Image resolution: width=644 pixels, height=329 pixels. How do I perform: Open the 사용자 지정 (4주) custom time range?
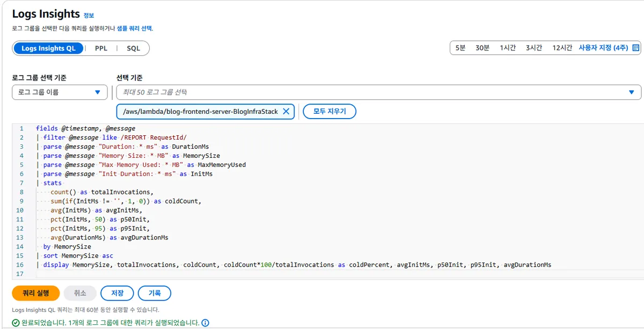click(603, 48)
